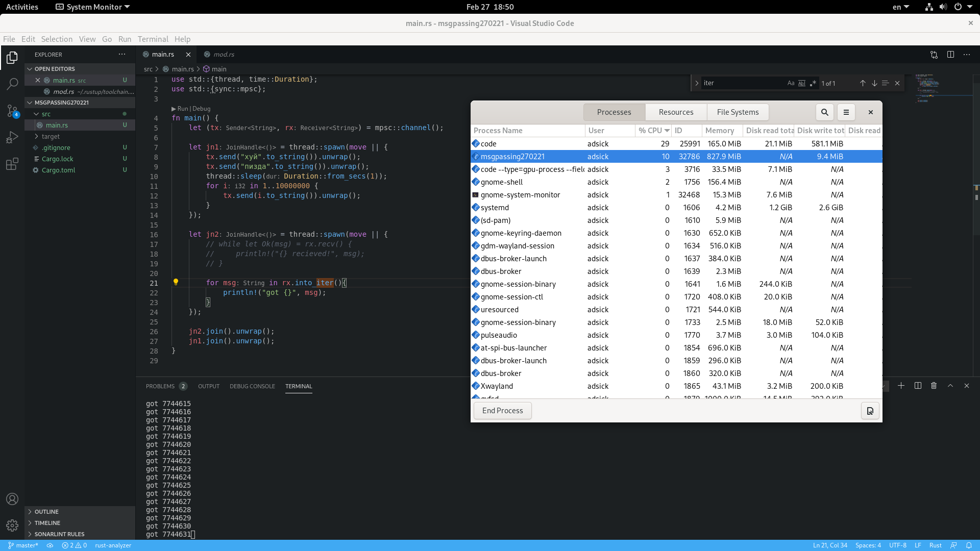980x551 pixels.
Task: Open the PROBLEMS panel tab
Action: pos(166,386)
